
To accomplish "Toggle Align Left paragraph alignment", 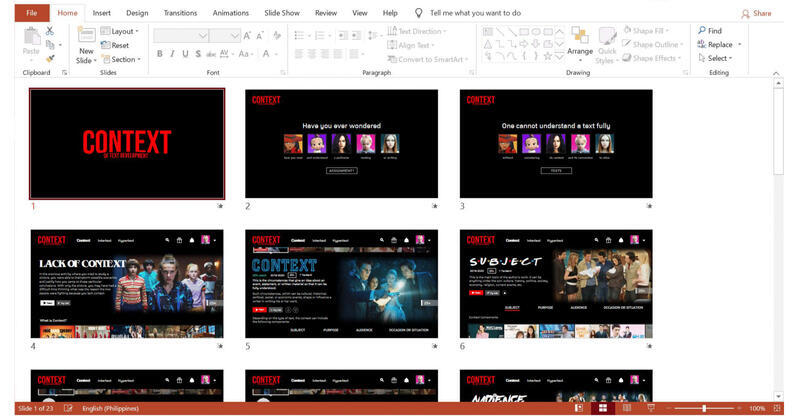I will coord(299,54).
